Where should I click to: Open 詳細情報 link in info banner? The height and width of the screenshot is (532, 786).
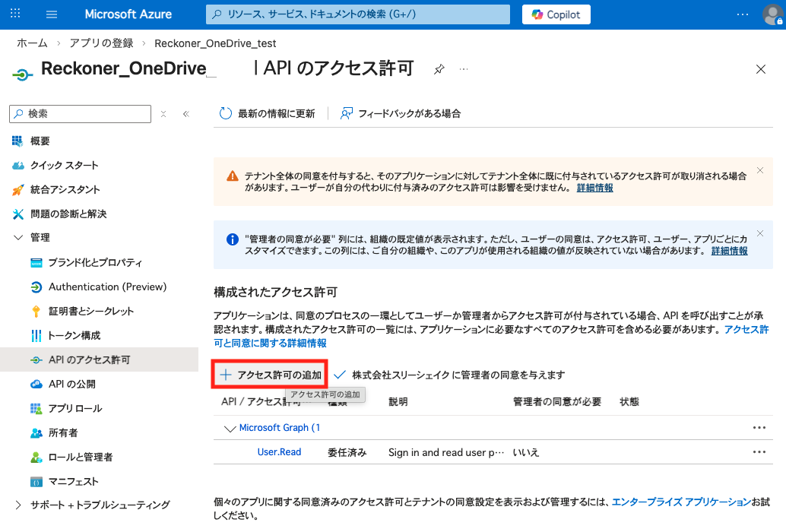(x=729, y=251)
